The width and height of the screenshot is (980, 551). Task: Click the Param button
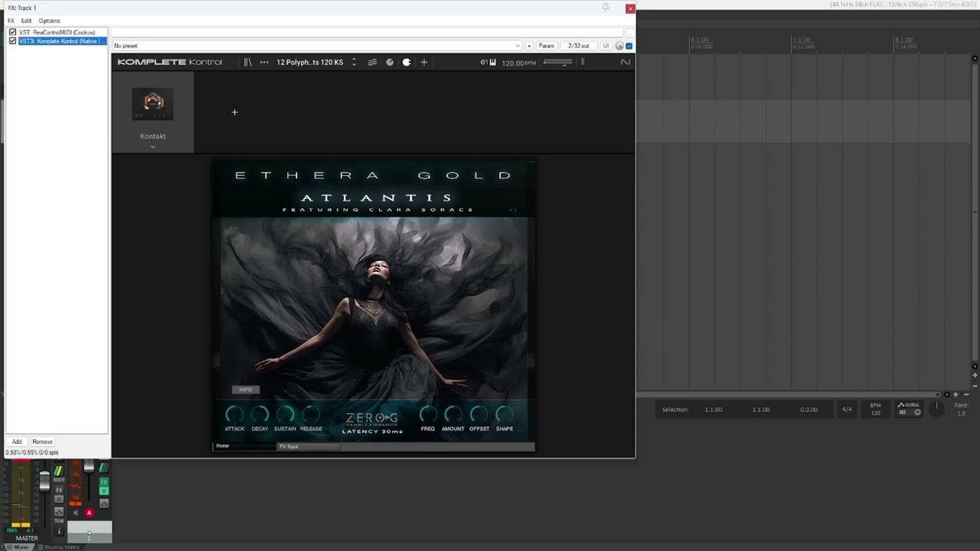coord(546,46)
